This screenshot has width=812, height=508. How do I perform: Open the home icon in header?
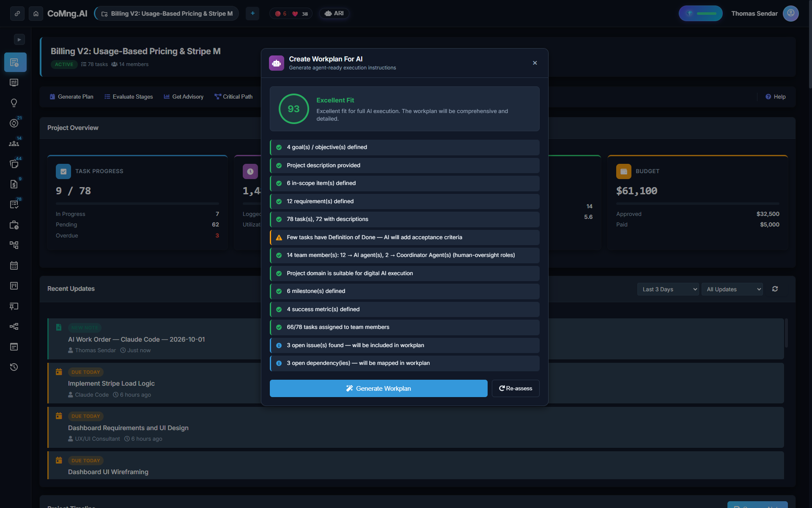click(x=36, y=14)
